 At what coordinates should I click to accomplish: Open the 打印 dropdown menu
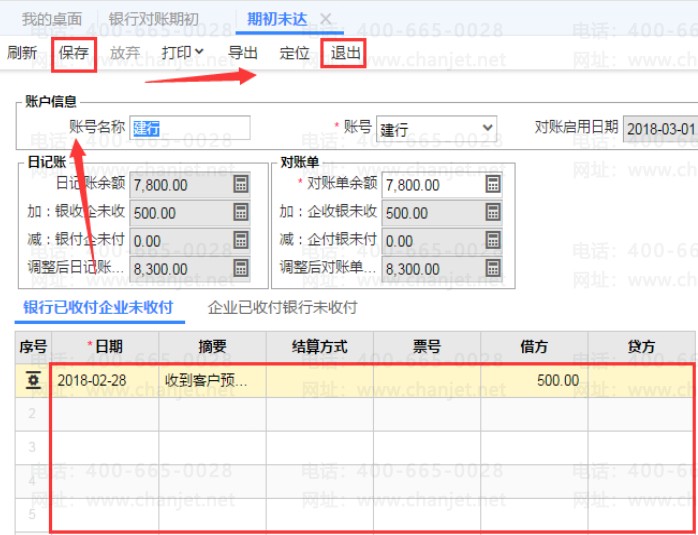183,52
